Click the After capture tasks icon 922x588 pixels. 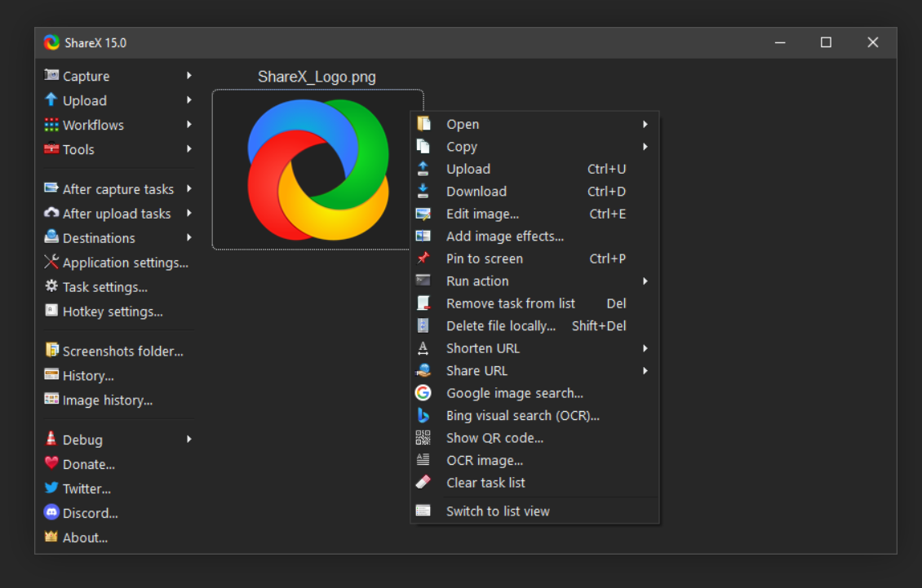[x=51, y=188]
